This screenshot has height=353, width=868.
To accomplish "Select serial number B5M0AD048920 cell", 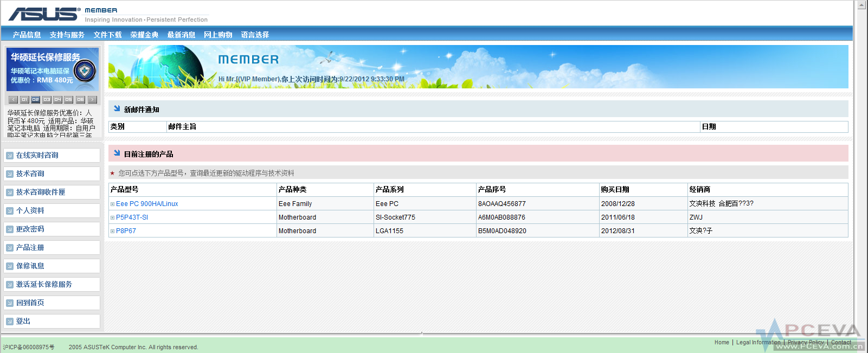I will [x=537, y=231].
